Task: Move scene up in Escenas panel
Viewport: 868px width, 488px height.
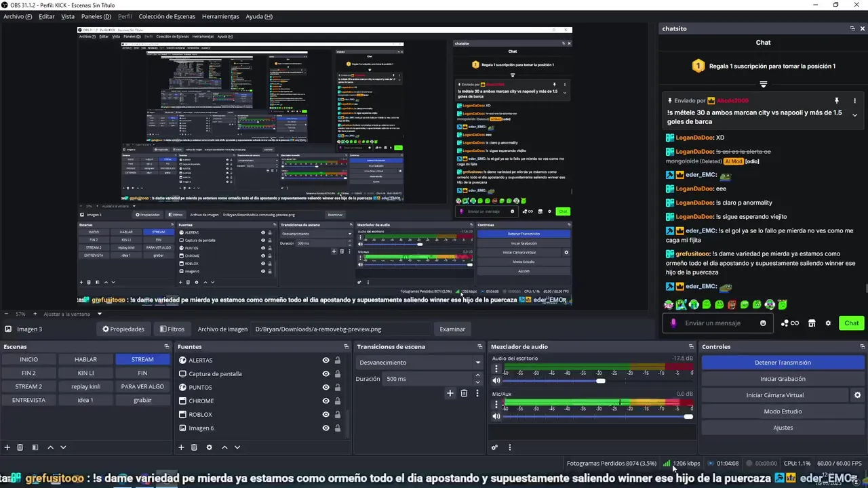Action: [x=50, y=447]
